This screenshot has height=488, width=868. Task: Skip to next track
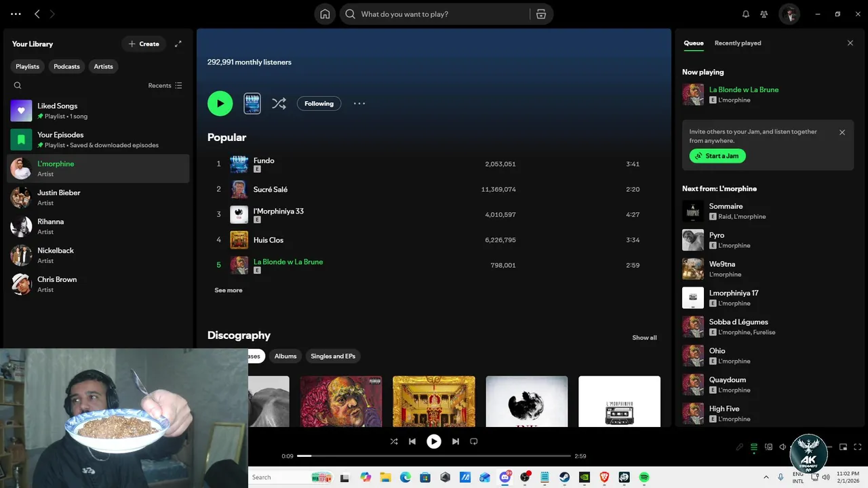pos(456,441)
